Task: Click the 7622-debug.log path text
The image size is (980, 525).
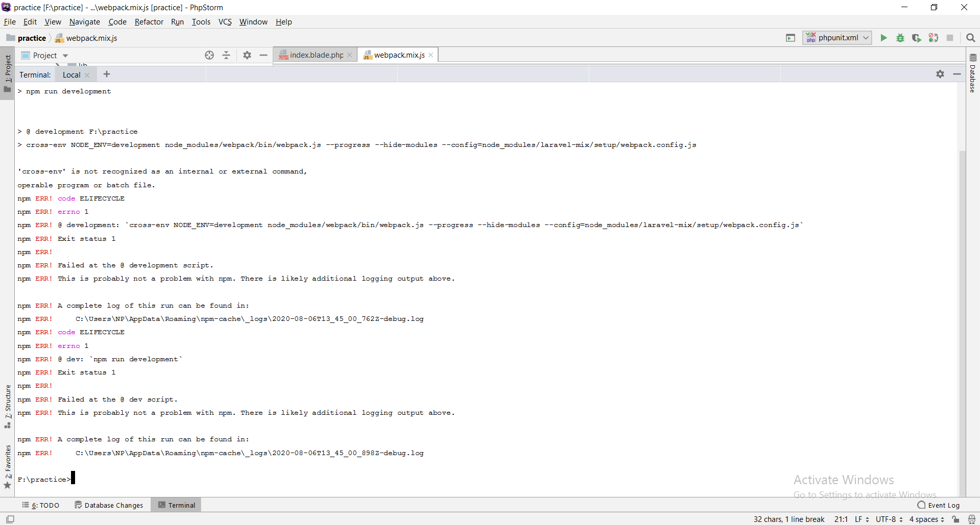Action: click(x=250, y=319)
